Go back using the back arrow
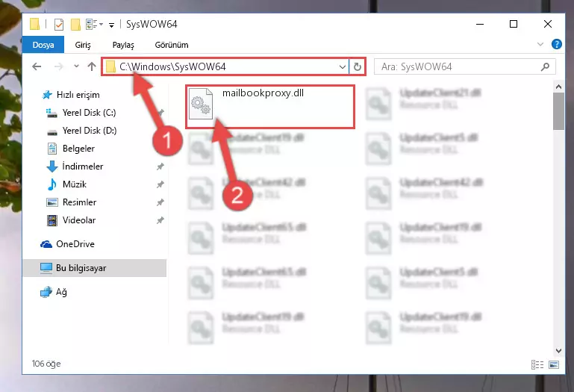Viewport: 574px width, 392px height. tap(37, 66)
